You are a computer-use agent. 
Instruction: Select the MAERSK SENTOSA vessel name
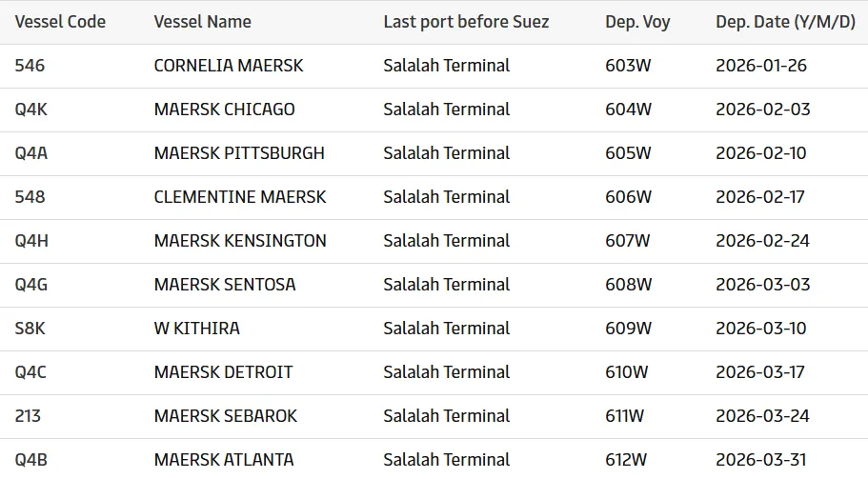225,285
